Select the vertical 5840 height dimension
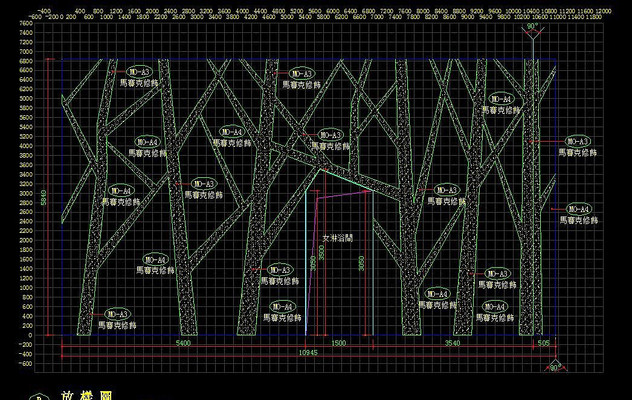The height and width of the screenshot is (400, 632). pyautogui.click(x=44, y=200)
